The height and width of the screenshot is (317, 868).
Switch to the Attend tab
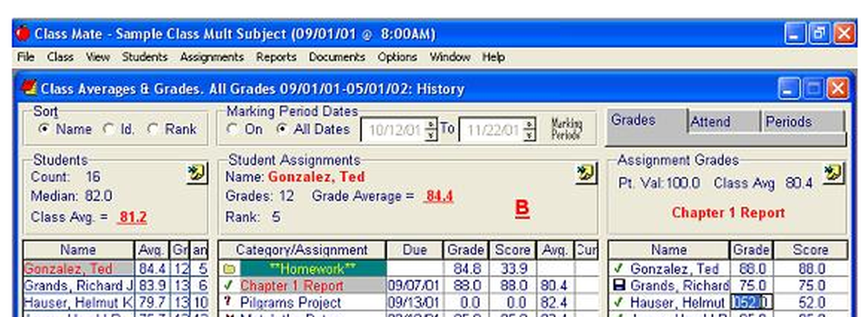(724, 122)
